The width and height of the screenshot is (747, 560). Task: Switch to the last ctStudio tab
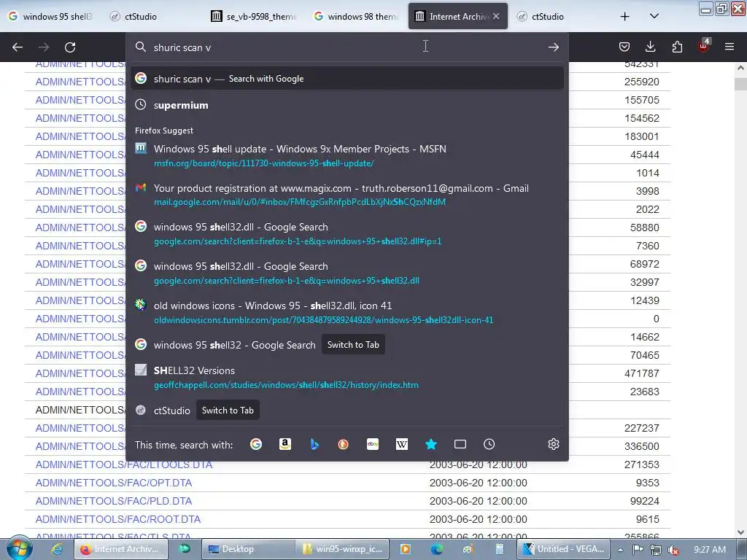558,16
